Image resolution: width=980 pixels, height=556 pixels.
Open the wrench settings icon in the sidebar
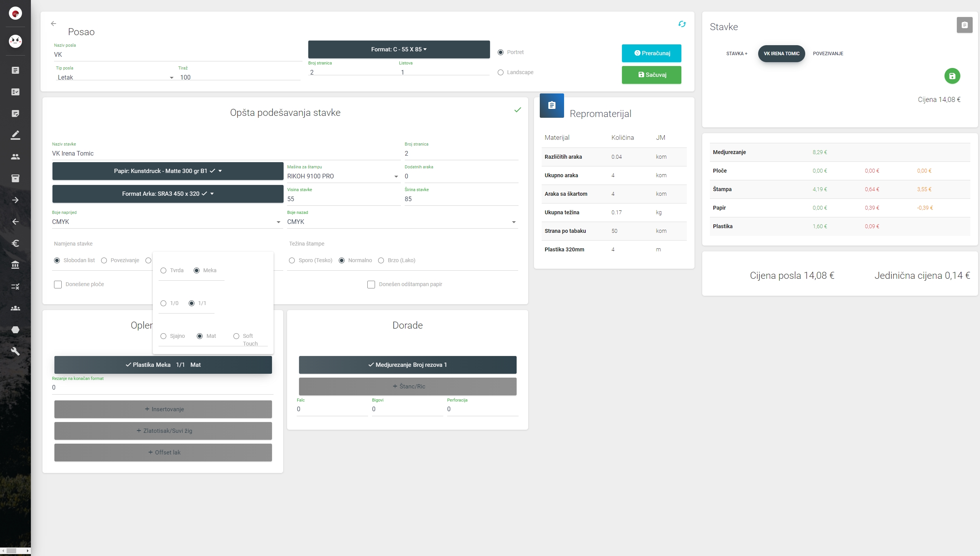pos(15,351)
